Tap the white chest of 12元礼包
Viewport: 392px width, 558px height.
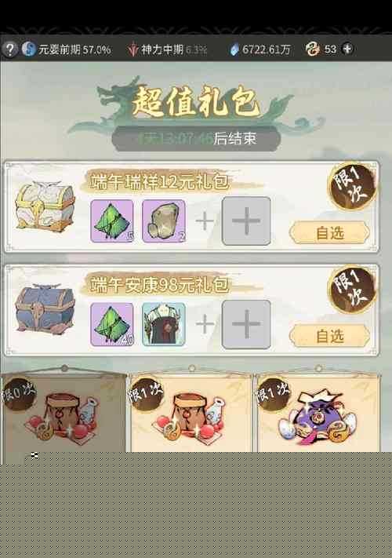pyautogui.click(x=45, y=206)
